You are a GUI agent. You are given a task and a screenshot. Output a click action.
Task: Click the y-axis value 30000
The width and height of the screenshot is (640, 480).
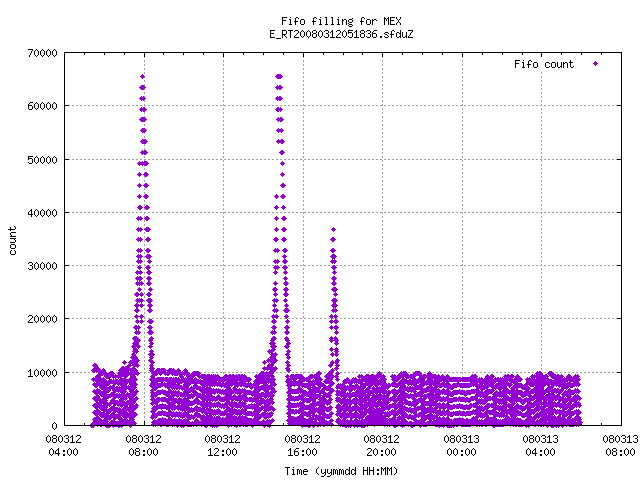[x=42, y=266]
